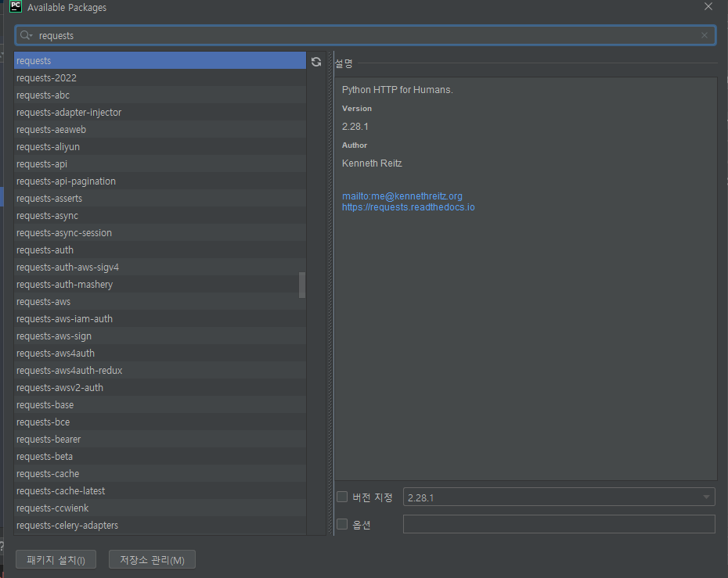Click the PyCharm logo in the title bar

pos(16,6)
